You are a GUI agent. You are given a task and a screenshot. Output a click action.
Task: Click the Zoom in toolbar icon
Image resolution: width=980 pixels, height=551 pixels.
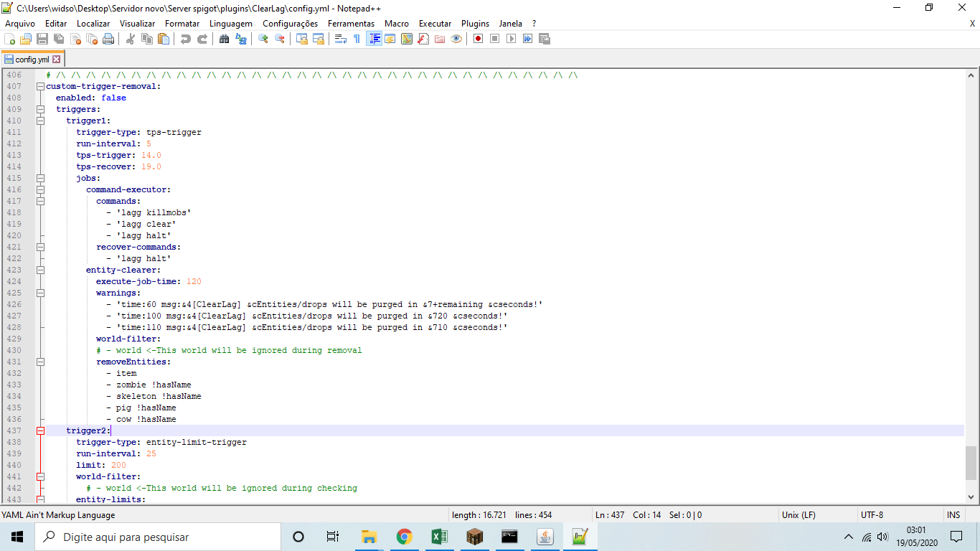(263, 39)
